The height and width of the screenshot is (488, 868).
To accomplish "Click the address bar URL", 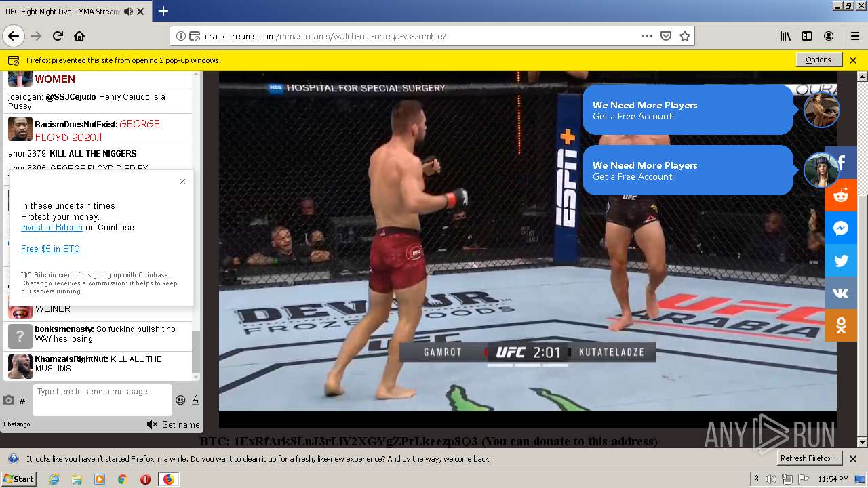I will pyautogui.click(x=325, y=37).
